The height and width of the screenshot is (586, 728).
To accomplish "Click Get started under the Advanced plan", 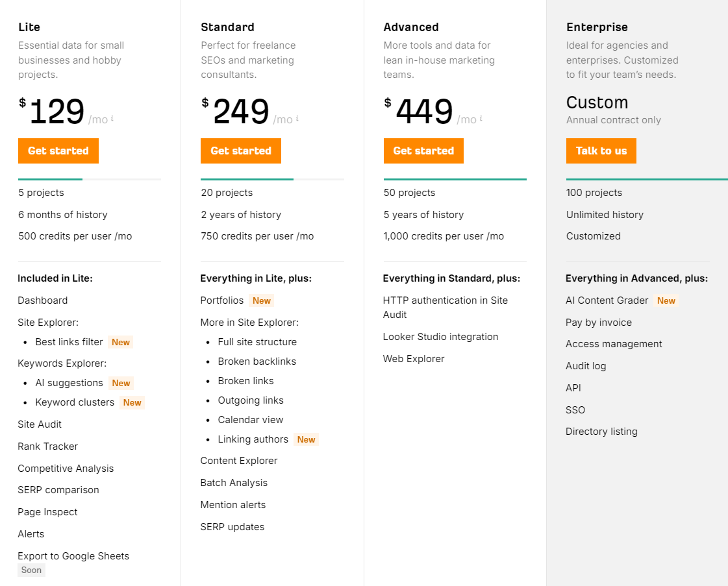I will pyautogui.click(x=423, y=151).
